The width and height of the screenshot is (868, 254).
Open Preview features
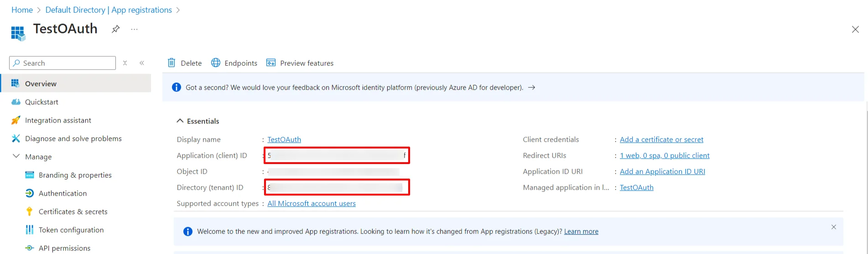point(307,63)
